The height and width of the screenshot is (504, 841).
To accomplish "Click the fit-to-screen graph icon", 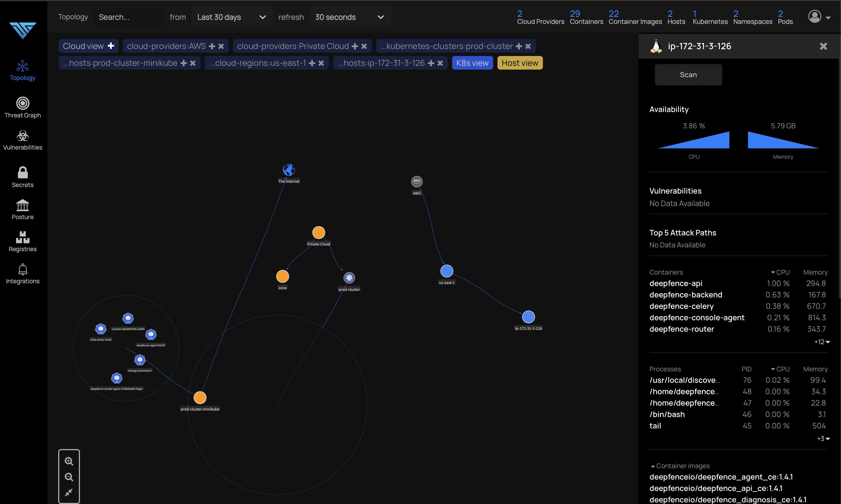I will coord(69,492).
